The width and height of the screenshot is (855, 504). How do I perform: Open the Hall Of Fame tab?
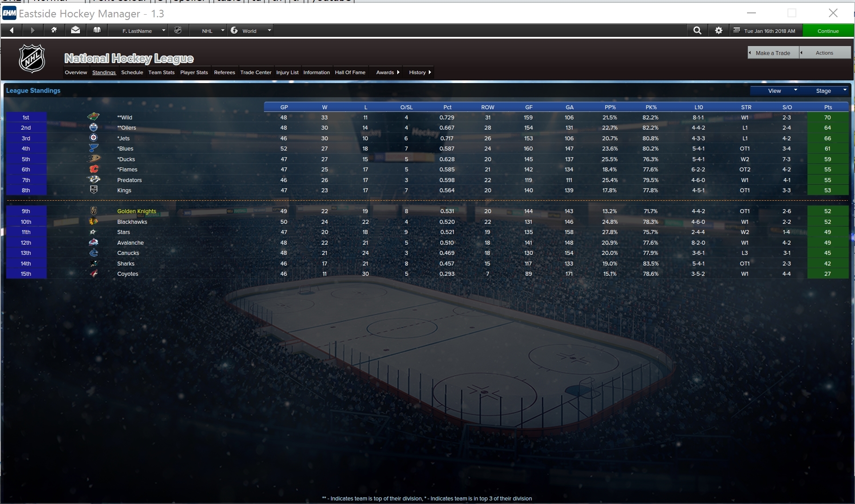click(x=350, y=72)
